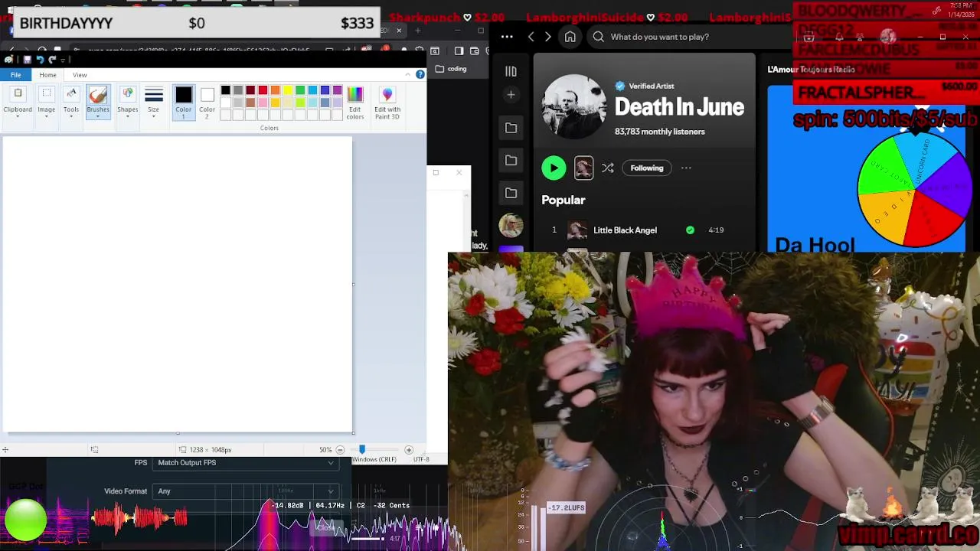Go forward in Spotify navigation
The image size is (980, 551).
(547, 37)
